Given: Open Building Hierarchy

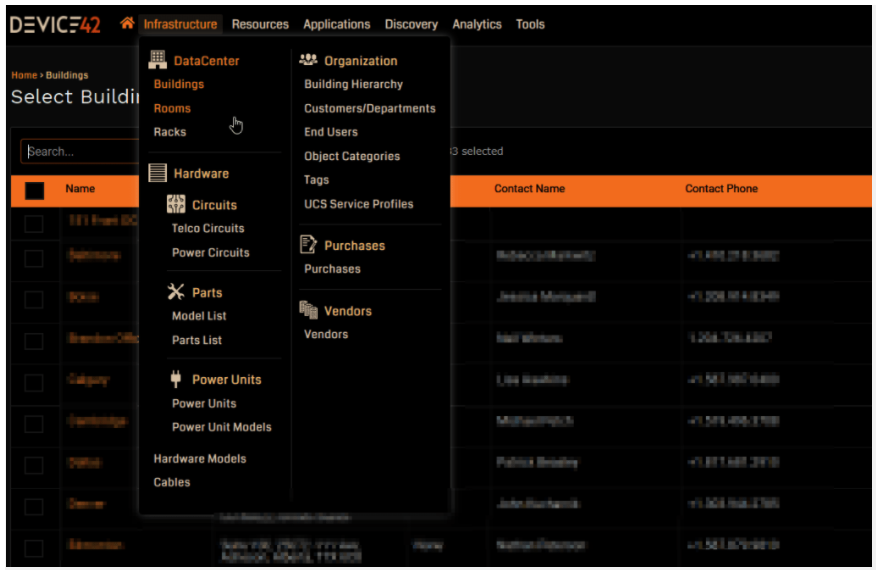Looking at the screenshot, I should [354, 84].
